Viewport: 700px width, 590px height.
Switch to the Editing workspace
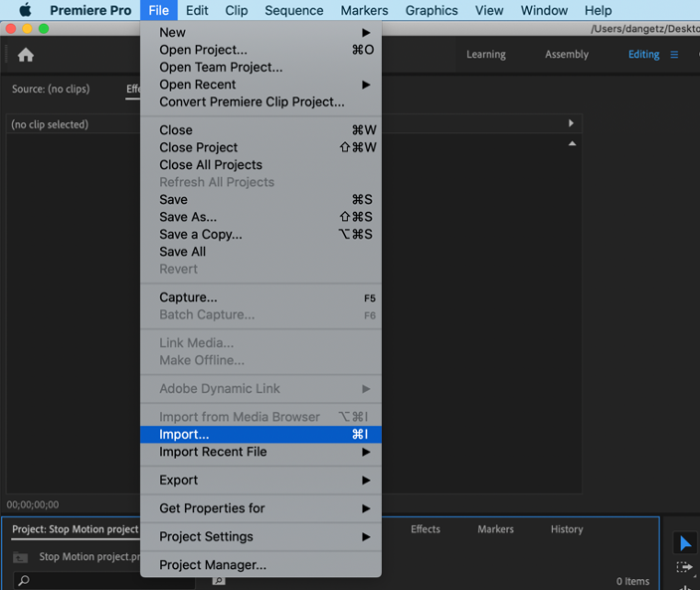(643, 55)
